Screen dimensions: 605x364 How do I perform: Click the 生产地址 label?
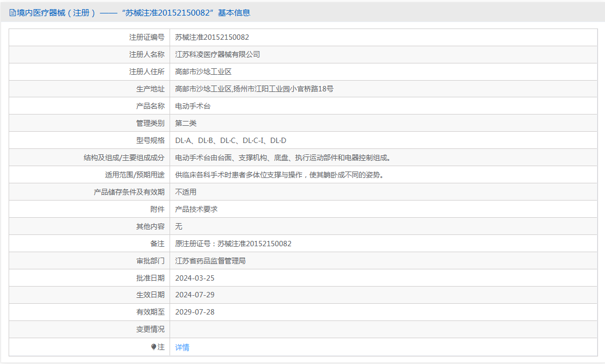click(151, 89)
